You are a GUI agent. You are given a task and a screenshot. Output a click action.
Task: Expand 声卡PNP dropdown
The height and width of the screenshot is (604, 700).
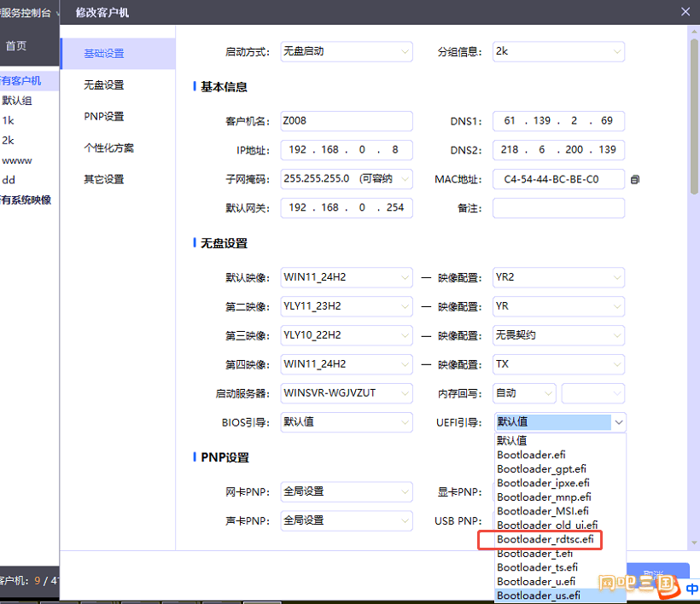(347, 520)
